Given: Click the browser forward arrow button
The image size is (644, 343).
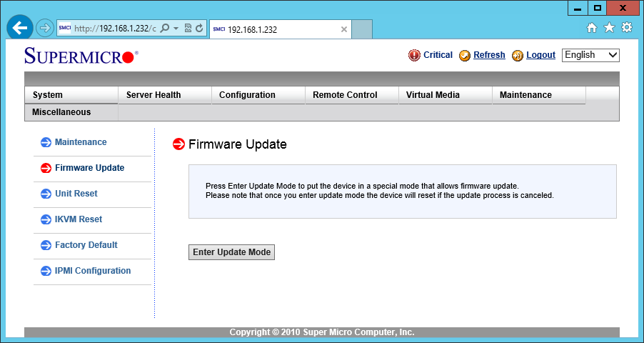Looking at the screenshot, I should click(45, 28).
